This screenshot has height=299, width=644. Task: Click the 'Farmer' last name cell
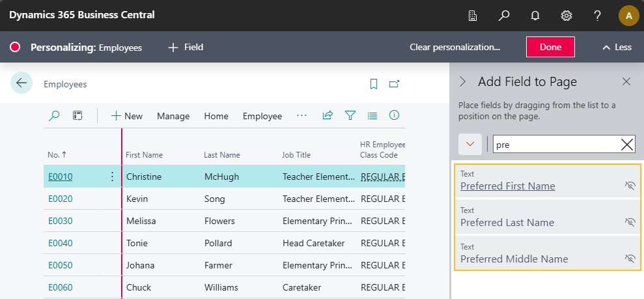(218, 265)
